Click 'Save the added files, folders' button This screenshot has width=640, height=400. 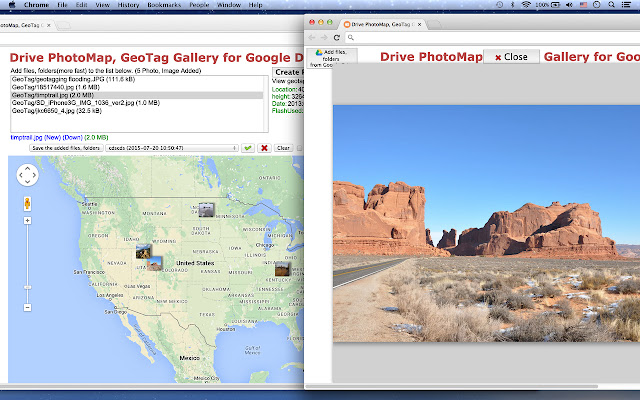click(66, 148)
